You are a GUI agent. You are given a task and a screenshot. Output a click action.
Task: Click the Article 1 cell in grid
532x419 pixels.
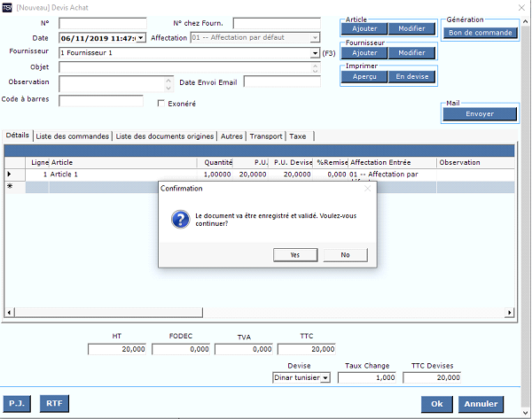[x=123, y=175]
